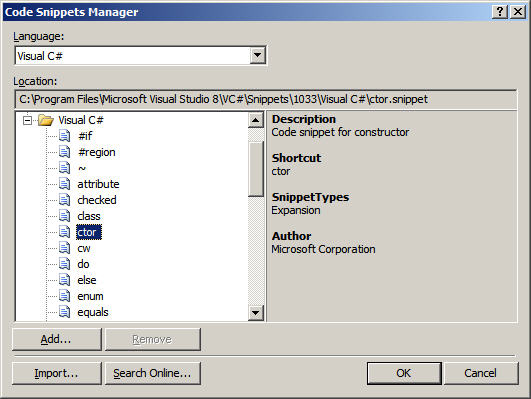Click the 'Microsoft Corporation' author text
Image resolution: width=531 pixels, height=399 pixels.
click(323, 250)
